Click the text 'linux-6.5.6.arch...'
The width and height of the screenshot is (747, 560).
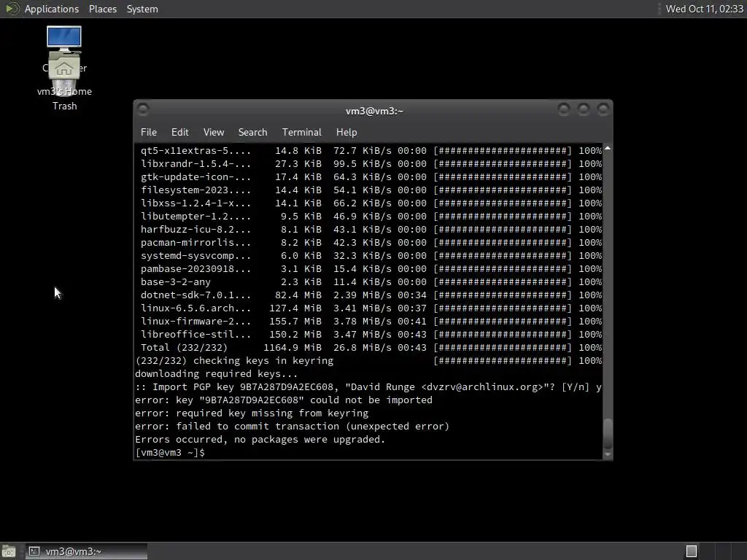(x=196, y=308)
